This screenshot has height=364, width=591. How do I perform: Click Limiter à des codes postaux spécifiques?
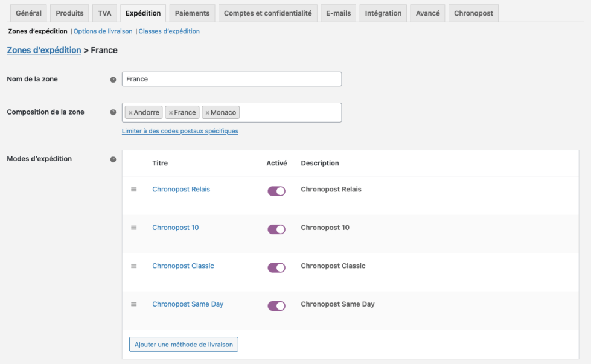180,131
